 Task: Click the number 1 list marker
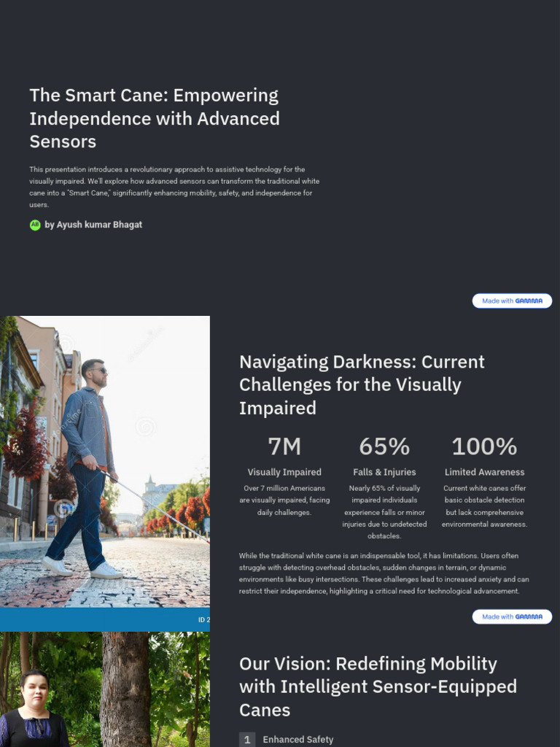pos(247,740)
